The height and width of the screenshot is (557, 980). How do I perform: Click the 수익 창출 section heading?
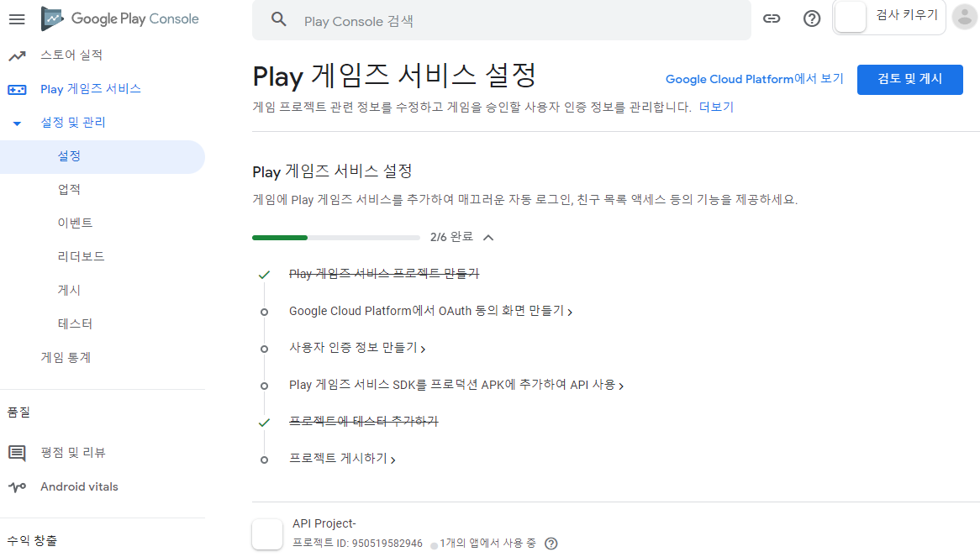click(32, 541)
